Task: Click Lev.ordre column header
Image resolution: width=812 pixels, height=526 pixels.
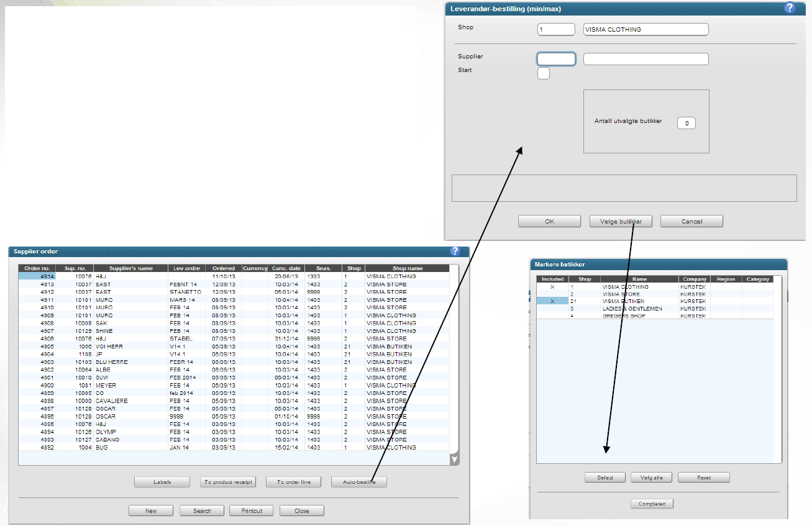Action: pyautogui.click(x=186, y=268)
